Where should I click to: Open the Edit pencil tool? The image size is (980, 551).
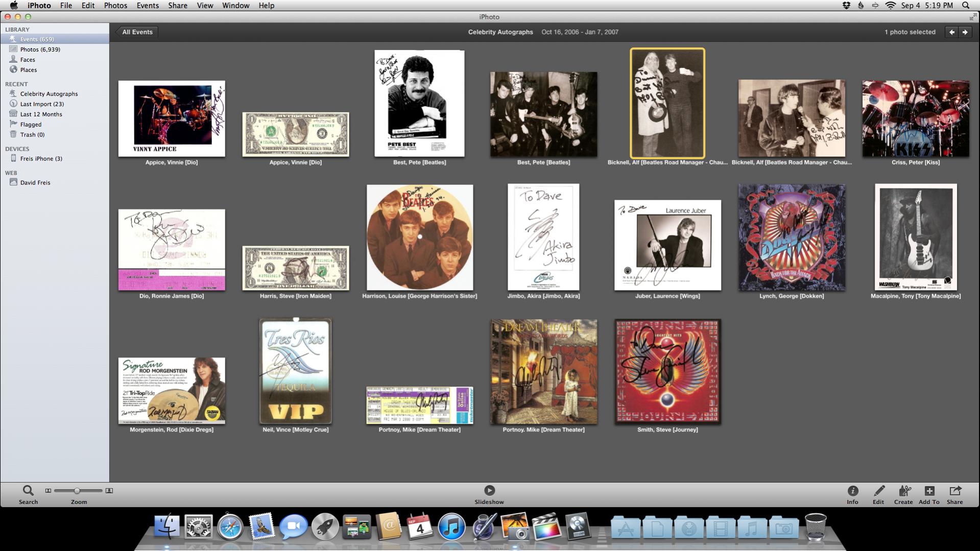[x=878, y=491]
